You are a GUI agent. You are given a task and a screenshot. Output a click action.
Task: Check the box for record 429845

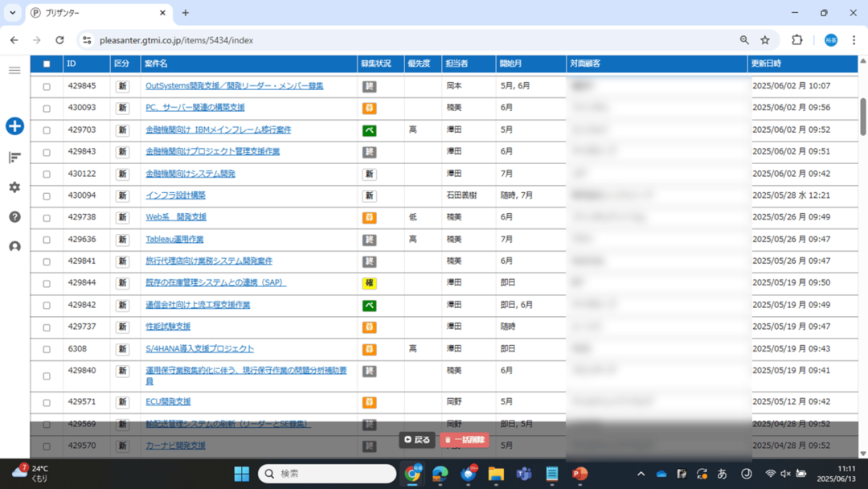47,87
